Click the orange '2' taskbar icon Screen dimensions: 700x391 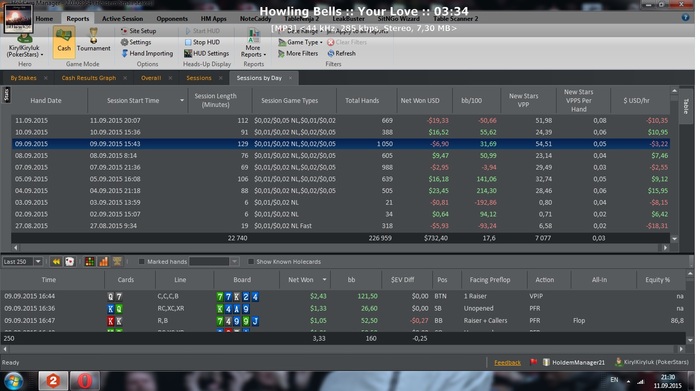point(53,381)
